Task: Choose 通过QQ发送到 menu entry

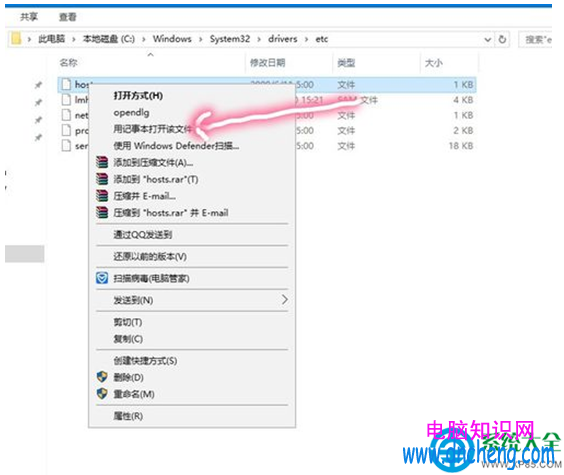Action: point(143,235)
